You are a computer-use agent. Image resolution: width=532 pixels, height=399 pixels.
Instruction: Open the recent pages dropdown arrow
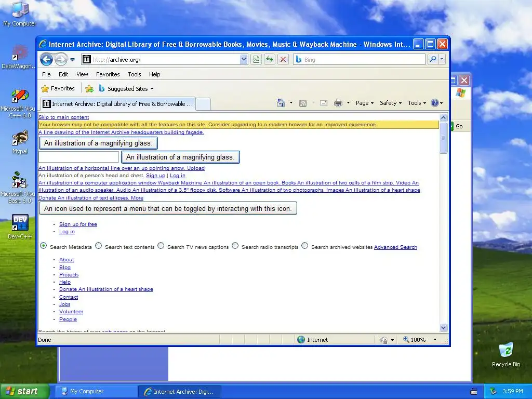tap(72, 60)
